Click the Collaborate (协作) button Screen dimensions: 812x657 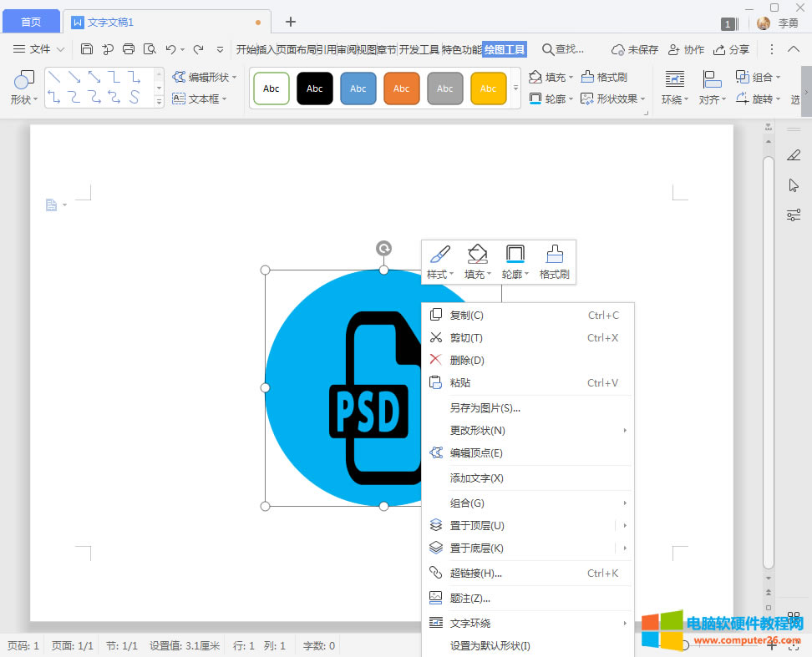pos(686,49)
